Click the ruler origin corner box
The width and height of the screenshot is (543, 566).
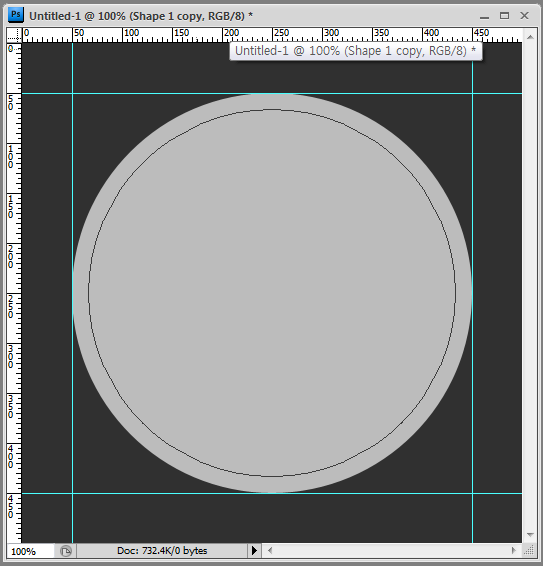click(x=14, y=35)
